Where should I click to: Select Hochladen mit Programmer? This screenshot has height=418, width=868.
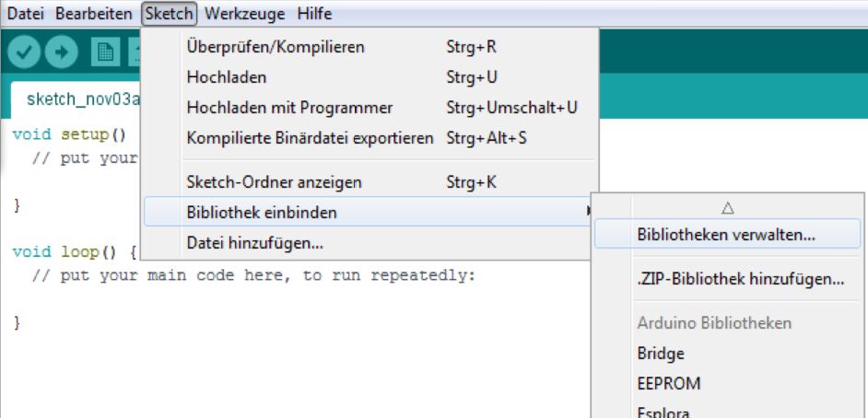pos(289,108)
